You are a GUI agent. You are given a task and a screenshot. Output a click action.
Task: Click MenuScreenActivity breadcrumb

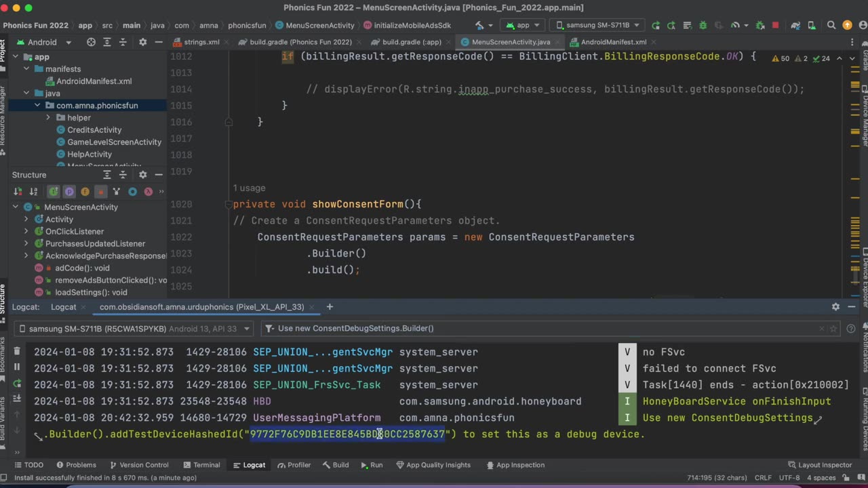point(315,25)
